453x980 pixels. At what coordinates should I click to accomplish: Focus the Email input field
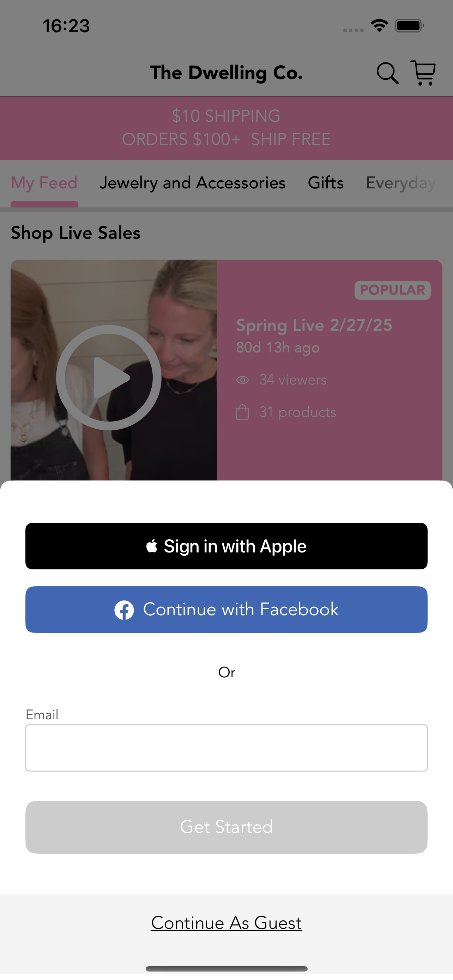tap(226, 747)
